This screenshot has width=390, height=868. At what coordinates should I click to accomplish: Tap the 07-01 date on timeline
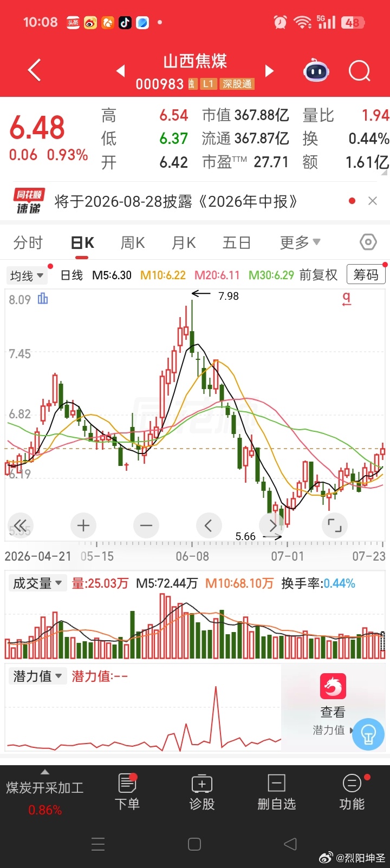288,556
